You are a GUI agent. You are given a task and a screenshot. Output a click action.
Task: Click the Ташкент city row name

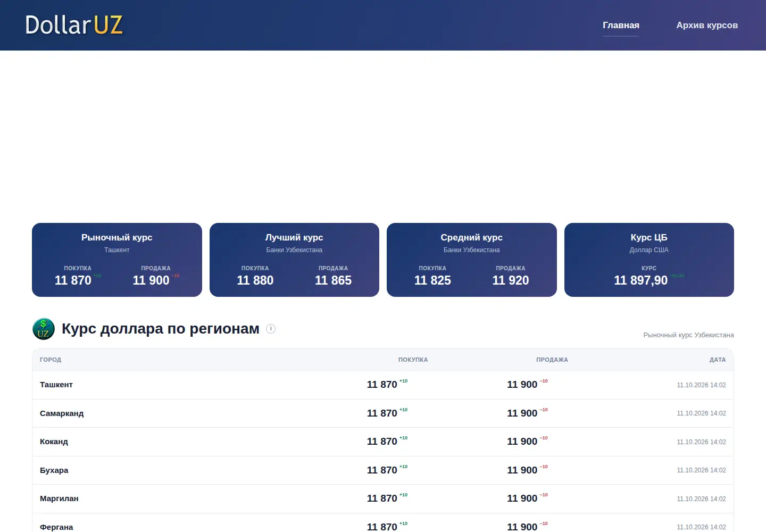pos(56,385)
